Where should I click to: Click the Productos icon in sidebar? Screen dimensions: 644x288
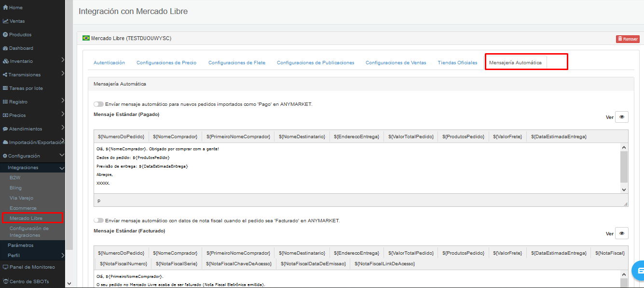(x=5, y=35)
